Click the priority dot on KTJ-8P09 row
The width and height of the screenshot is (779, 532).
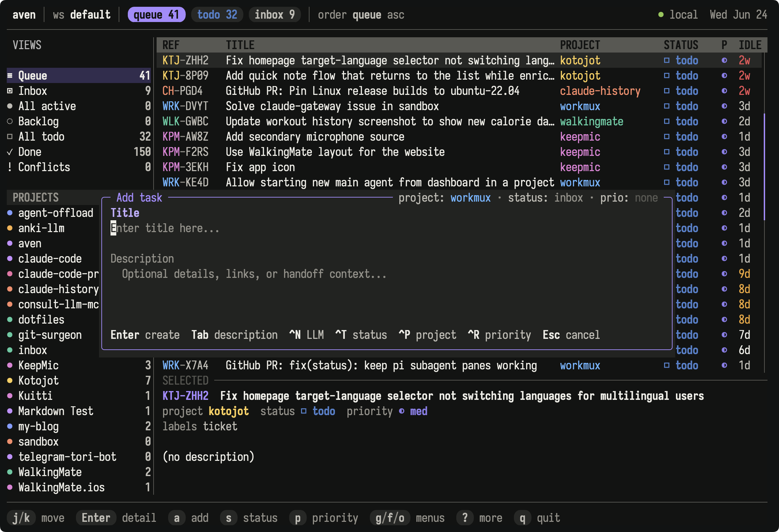tap(724, 76)
